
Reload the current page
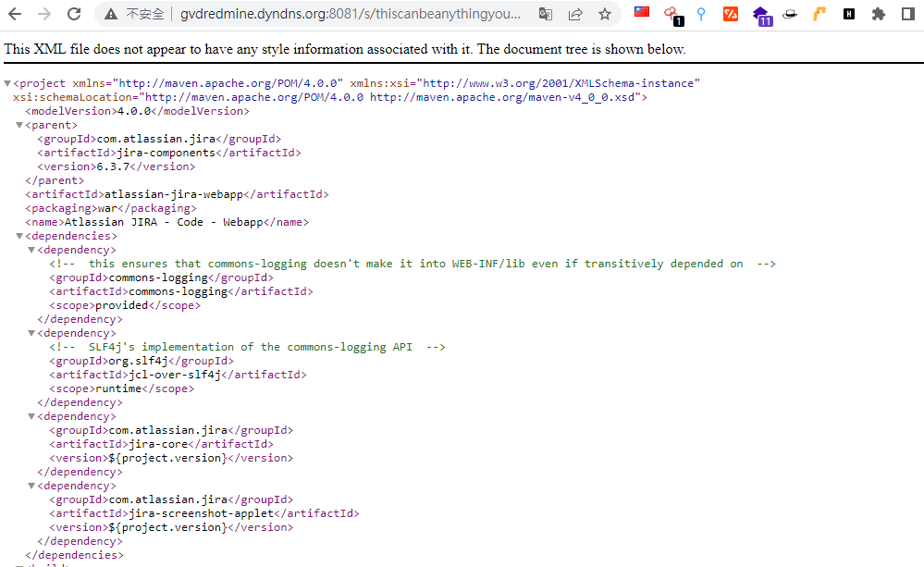[74, 14]
